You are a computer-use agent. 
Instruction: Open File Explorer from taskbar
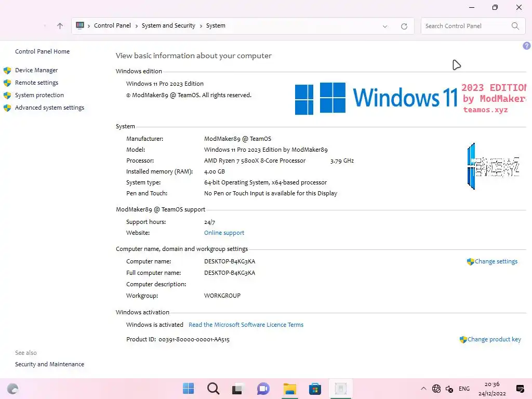coord(290,389)
